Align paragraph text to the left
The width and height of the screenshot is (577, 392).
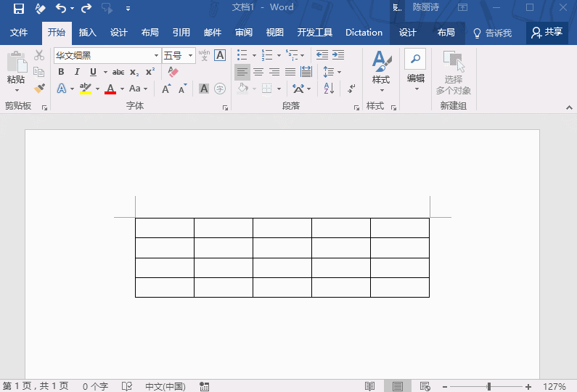coord(242,72)
